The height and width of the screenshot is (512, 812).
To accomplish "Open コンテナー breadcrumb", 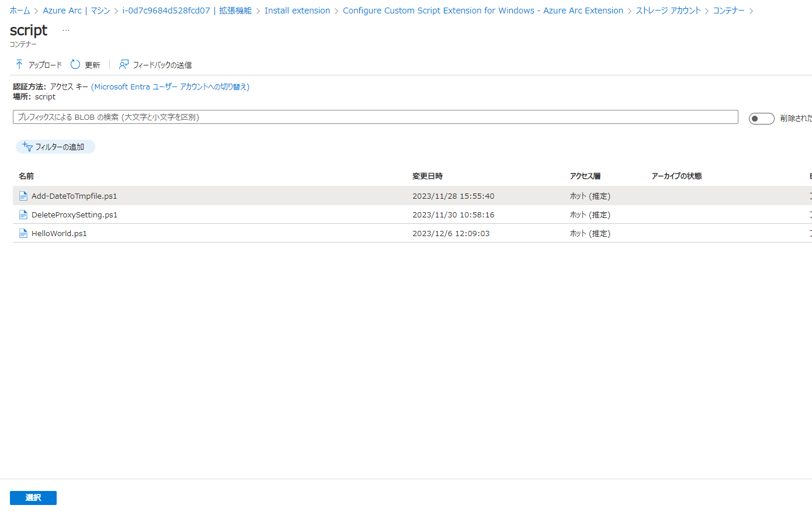I will pos(728,11).
